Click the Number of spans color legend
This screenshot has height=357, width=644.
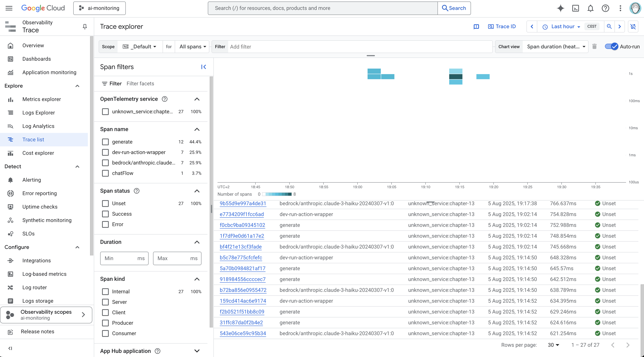pos(277,194)
